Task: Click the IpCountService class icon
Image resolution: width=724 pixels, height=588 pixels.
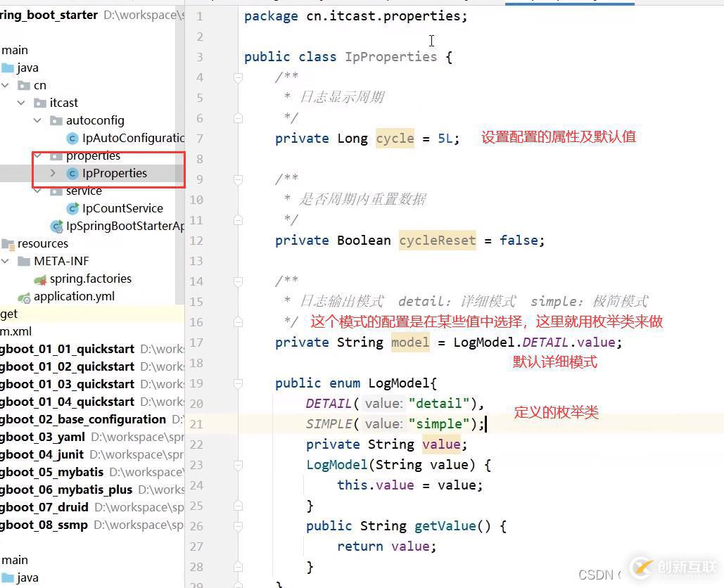Action: pos(72,209)
